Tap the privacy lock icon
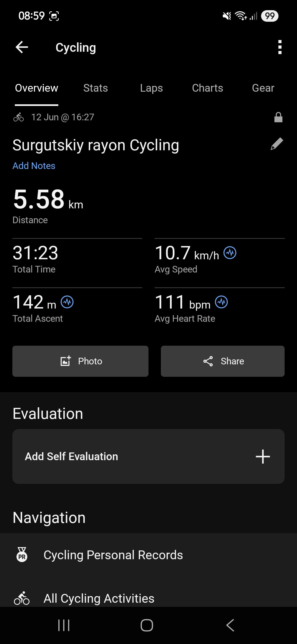The width and height of the screenshot is (297, 644). click(x=278, y=117)
